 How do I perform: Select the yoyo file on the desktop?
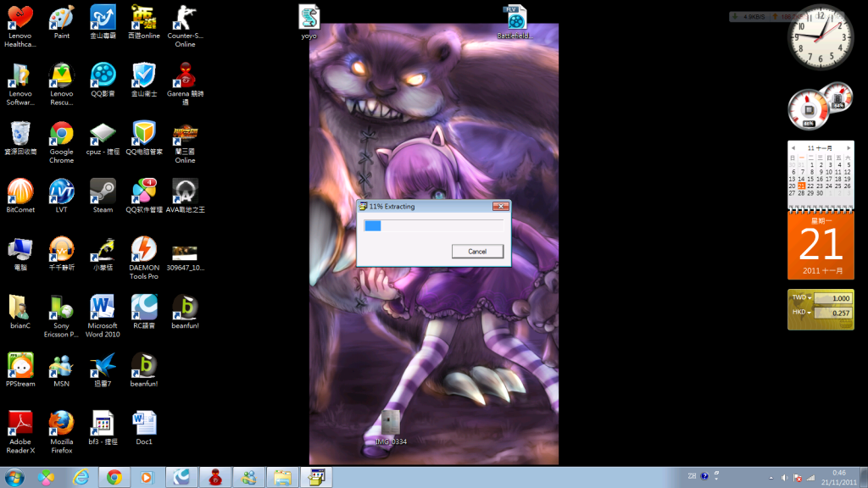[x=309, y=22]
